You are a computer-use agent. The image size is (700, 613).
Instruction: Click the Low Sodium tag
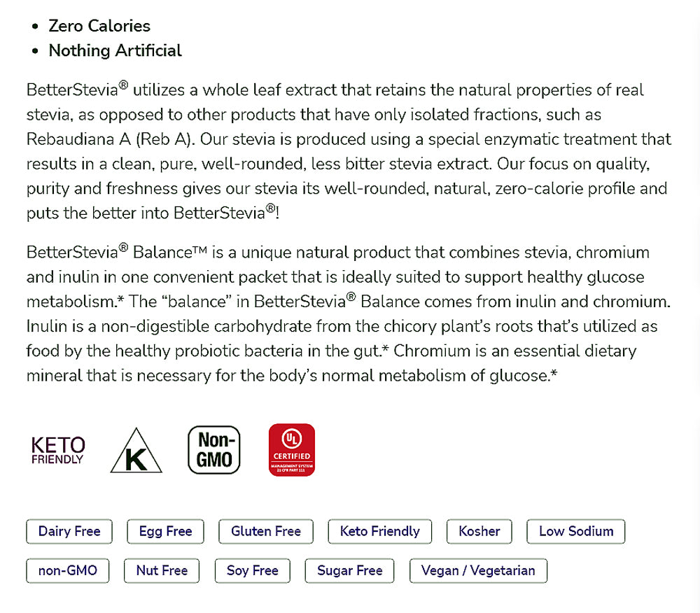coord(575,531)
